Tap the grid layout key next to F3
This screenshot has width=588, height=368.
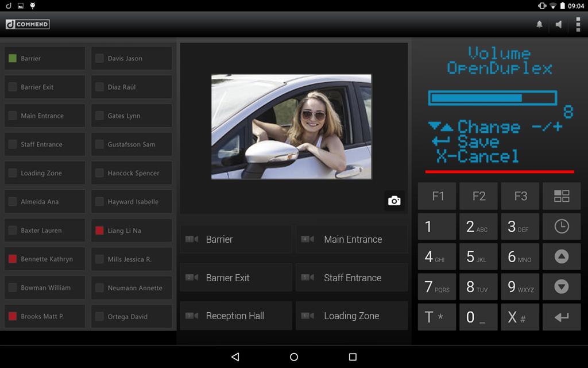pos(562,196)
